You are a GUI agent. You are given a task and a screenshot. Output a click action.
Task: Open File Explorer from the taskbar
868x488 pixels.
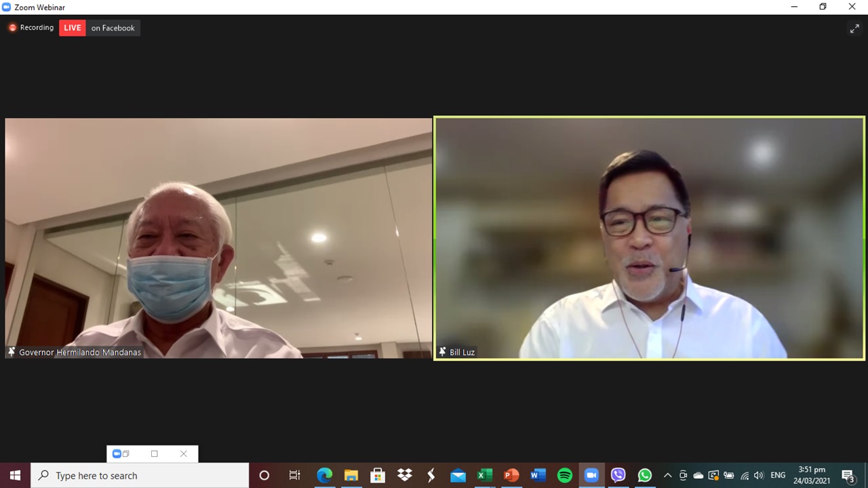coord(351,475)
